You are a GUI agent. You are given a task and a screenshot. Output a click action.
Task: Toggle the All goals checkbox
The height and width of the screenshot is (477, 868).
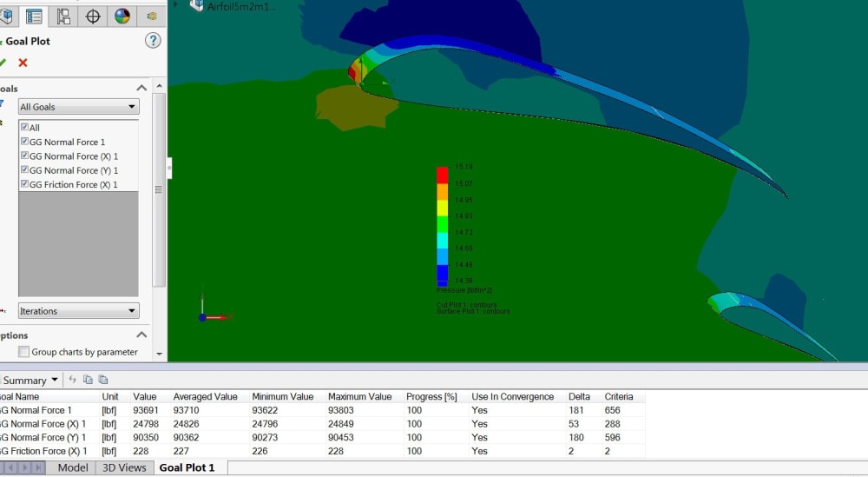coord(24,127)
